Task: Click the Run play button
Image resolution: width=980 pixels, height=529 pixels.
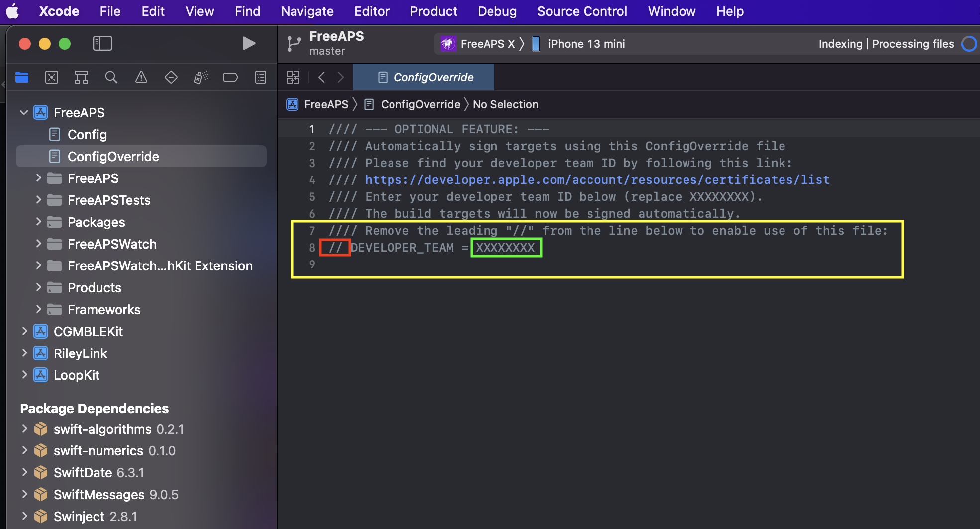Action: point(249,44)
